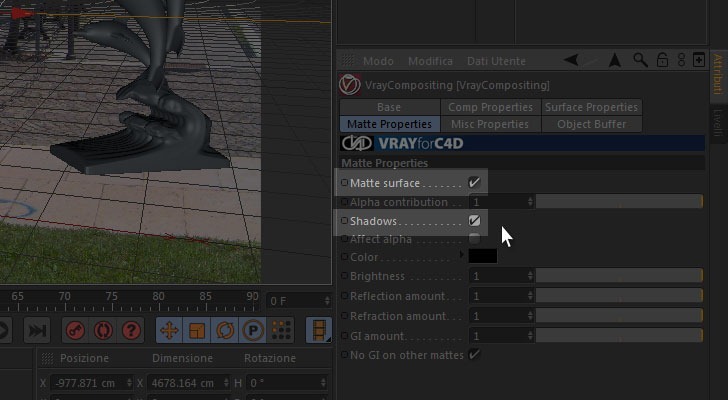The height and width of the screenshot is (400, 728).
Task: Toggle the position move-arrows key icon
Action: click(169, 330)
